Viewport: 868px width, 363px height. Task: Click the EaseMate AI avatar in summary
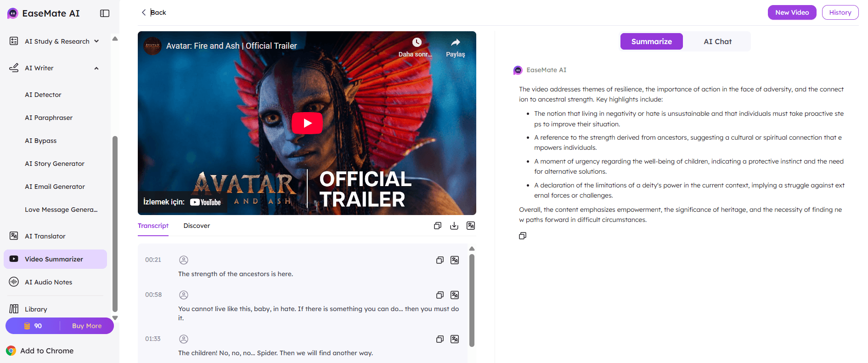(518, 70)
